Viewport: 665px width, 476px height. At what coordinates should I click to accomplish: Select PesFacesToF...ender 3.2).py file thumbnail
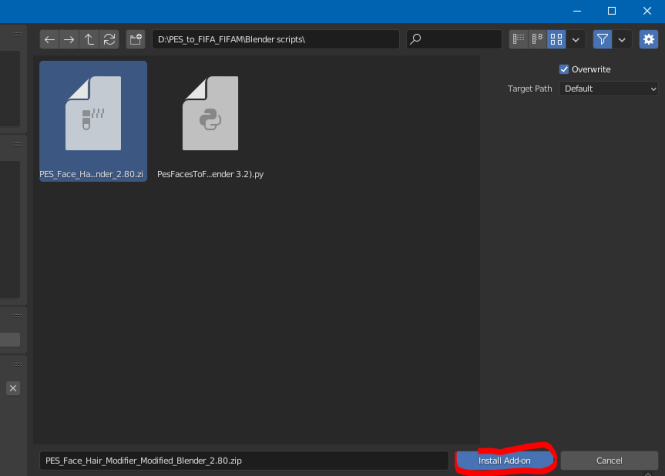tap(210, 121)
